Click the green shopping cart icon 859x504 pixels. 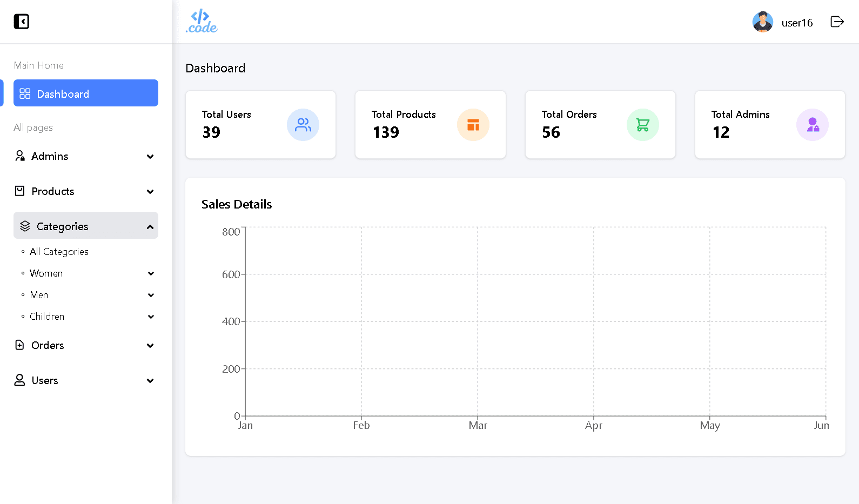point(643,125)
